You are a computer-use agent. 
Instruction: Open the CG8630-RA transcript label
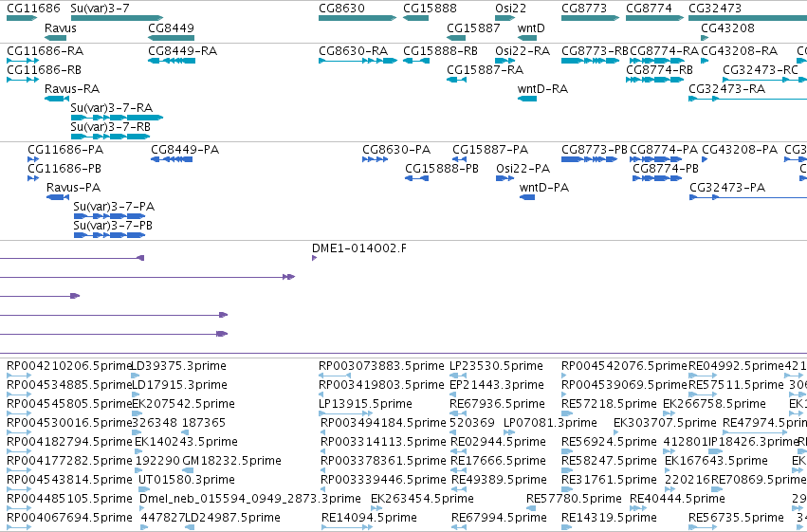[x=353, y=51]
